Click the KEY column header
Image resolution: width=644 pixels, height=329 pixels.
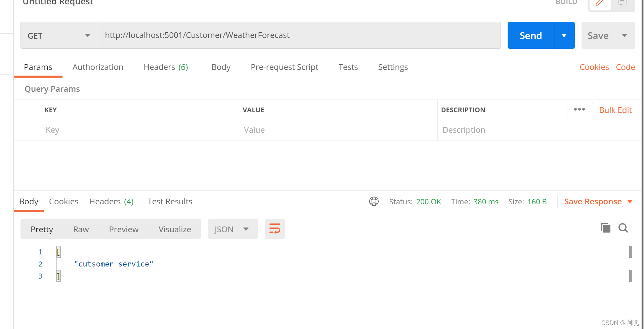point(50,110)
